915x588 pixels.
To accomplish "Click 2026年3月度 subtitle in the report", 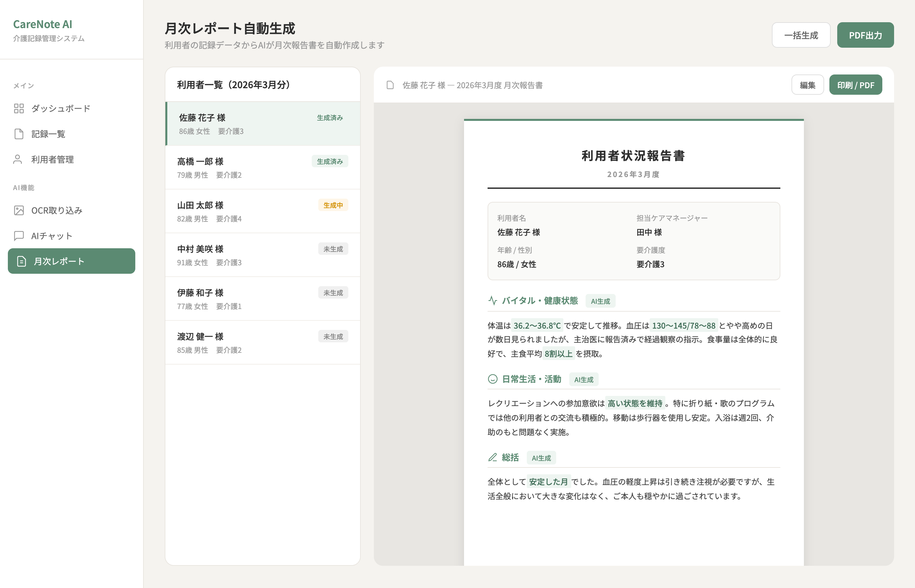I will pos(634,174).
